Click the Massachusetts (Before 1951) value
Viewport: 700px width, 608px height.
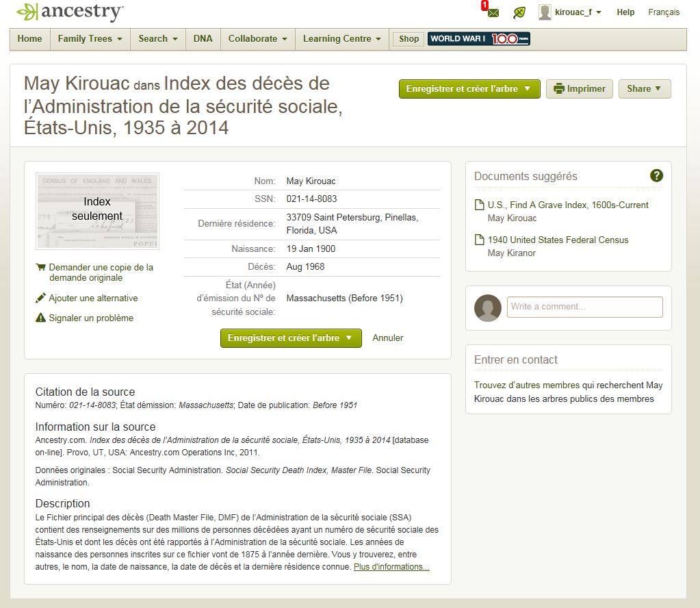(x=344, y=298)
